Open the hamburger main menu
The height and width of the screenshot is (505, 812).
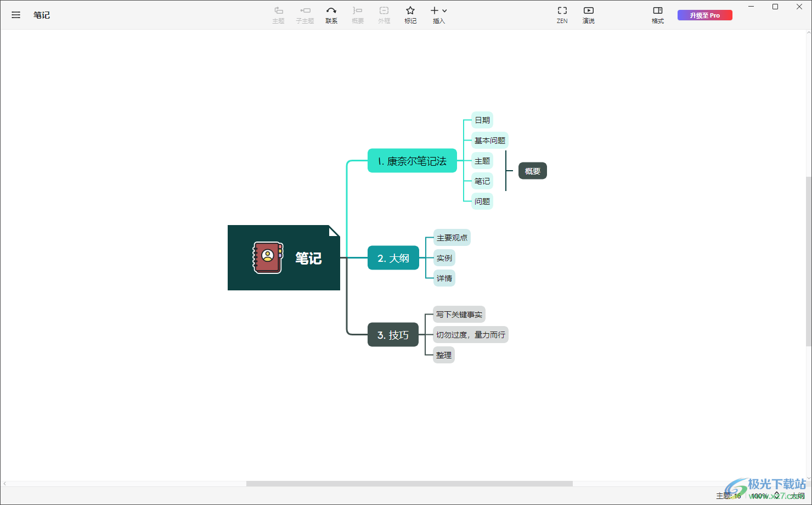coord(16,15)
